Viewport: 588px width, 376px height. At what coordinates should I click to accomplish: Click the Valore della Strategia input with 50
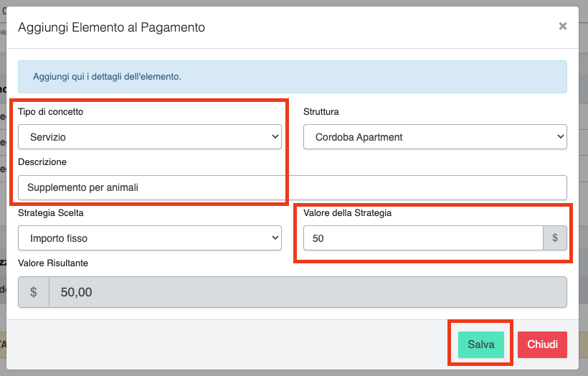(x=422, y=238)
